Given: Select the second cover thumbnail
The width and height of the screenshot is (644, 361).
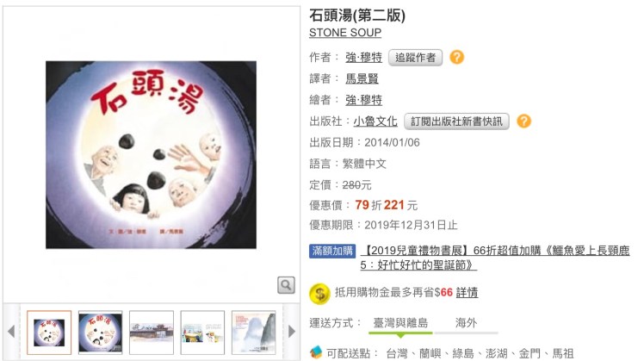Looking at the screenshot, I should click(x=100, y=333).
